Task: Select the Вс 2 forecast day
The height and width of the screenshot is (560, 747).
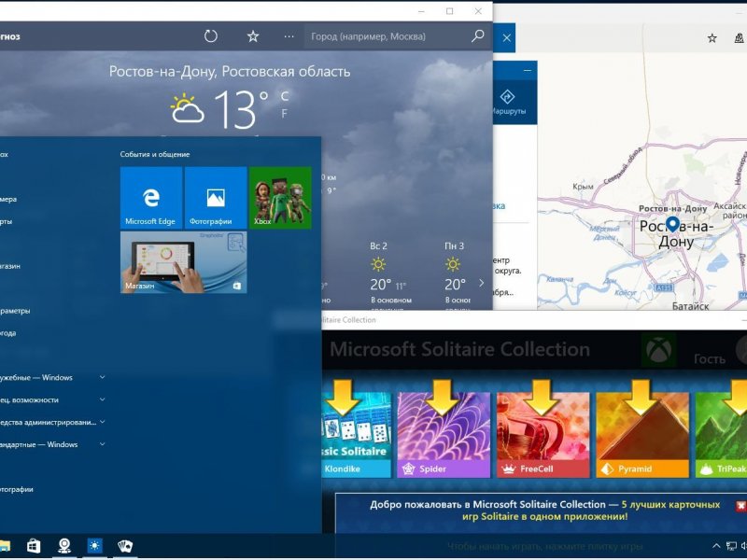Action: 391,276
